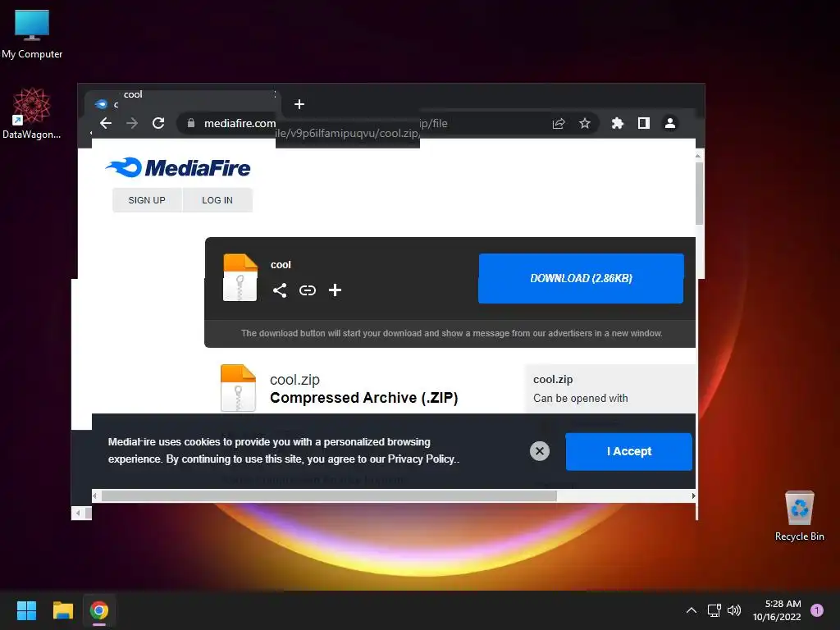Add the file with the plus icon
The image size is (840, 630).
pos(335,290)
